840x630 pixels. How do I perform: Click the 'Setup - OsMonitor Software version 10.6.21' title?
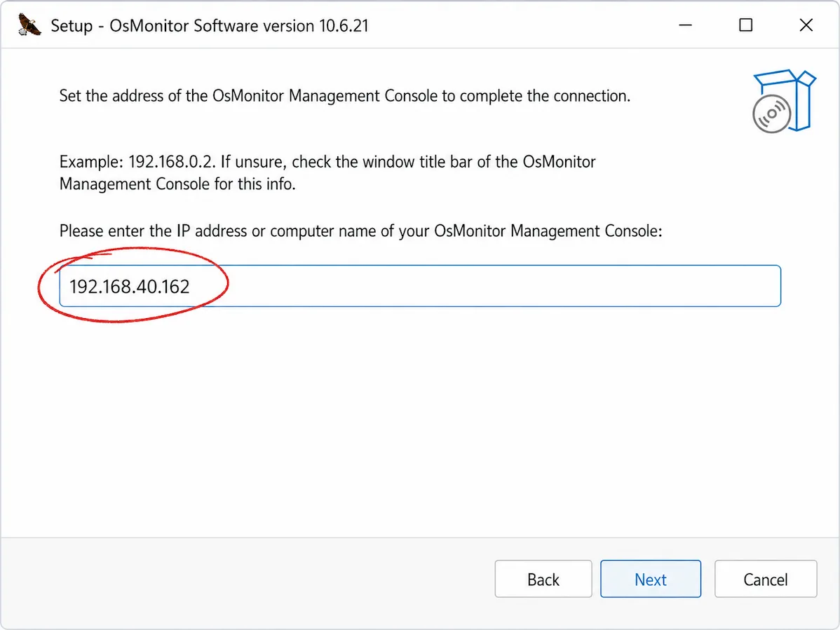[x=210, y=26]
